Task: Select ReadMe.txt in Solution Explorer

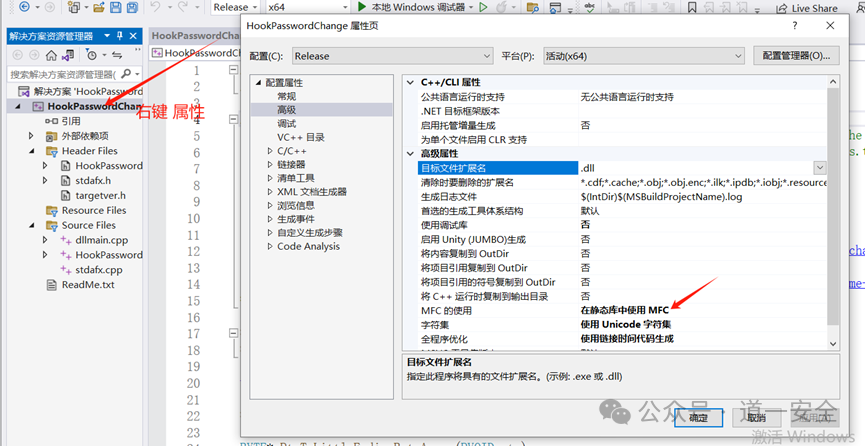Action: pyautogui.click(x=88, y=285)
